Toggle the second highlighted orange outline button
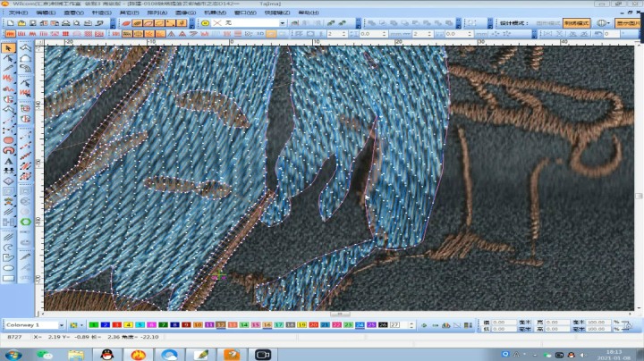Image resolution: width=644 pixels, height=361 pixels. 148,23
